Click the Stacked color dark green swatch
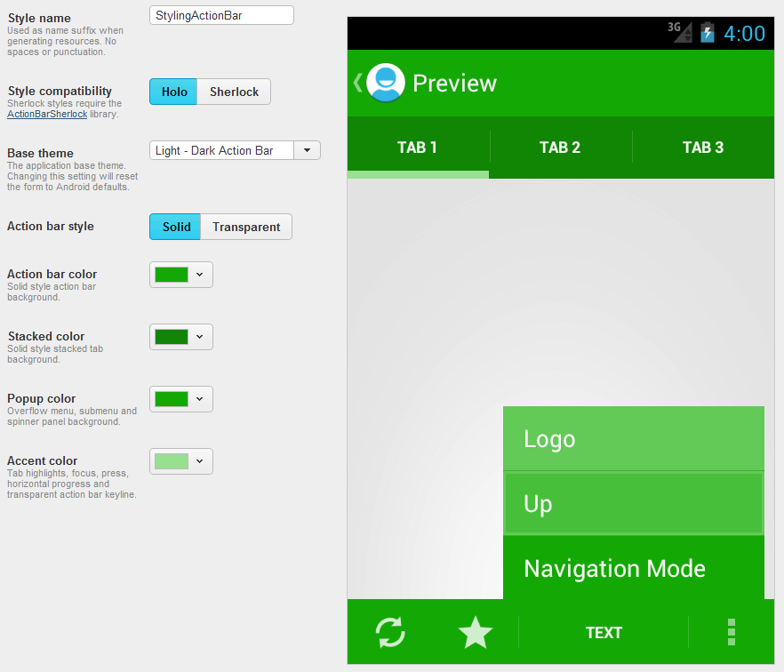This screenshot has height=672, width=784. [x=172, y=337]
